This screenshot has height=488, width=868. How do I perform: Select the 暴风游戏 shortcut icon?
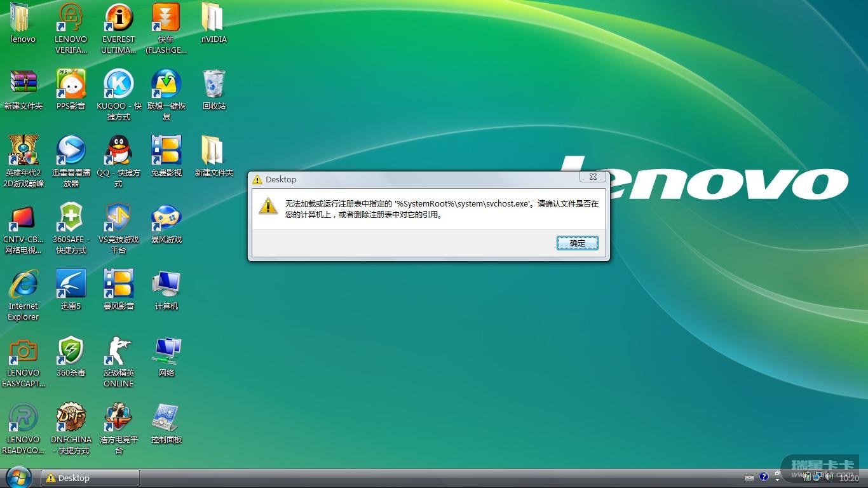coord(166,217)
